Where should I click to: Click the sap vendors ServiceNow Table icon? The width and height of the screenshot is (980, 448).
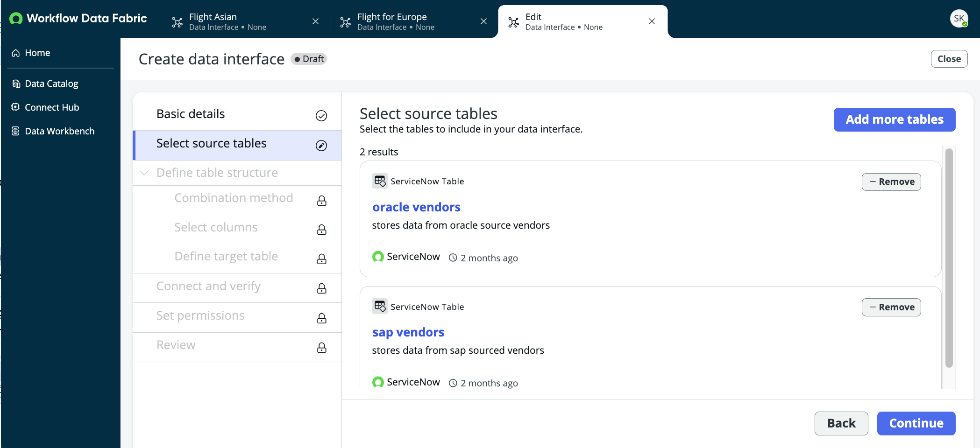point(380,306)
